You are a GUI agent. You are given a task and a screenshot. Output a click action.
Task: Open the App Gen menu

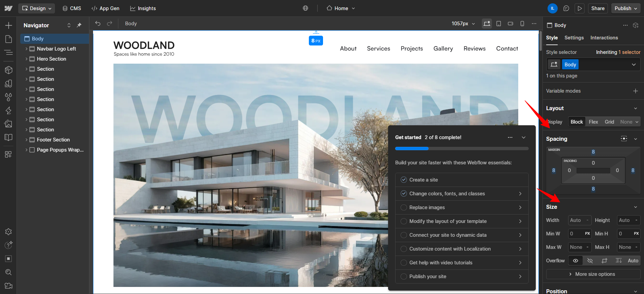point(106,8)
